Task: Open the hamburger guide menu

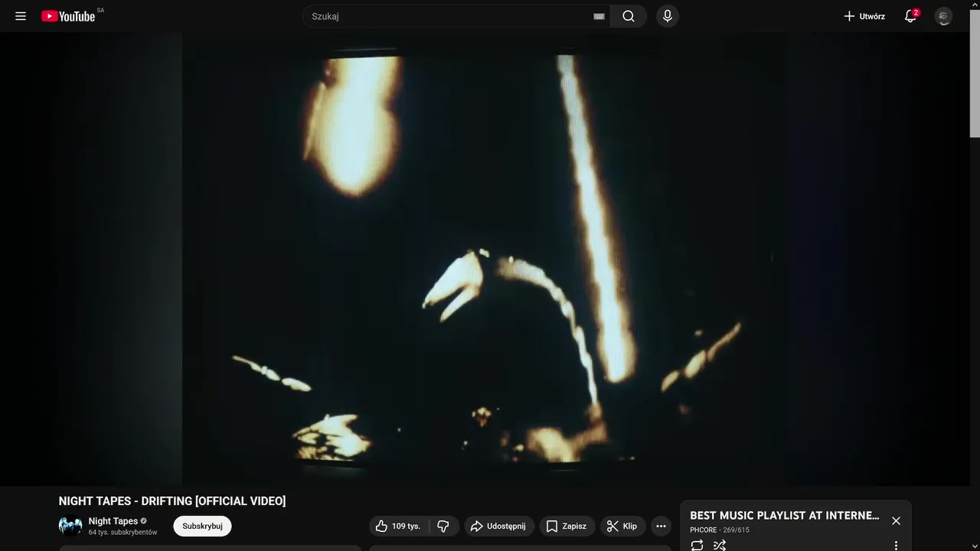Action: pyautogui.click(x=21, y=16)
